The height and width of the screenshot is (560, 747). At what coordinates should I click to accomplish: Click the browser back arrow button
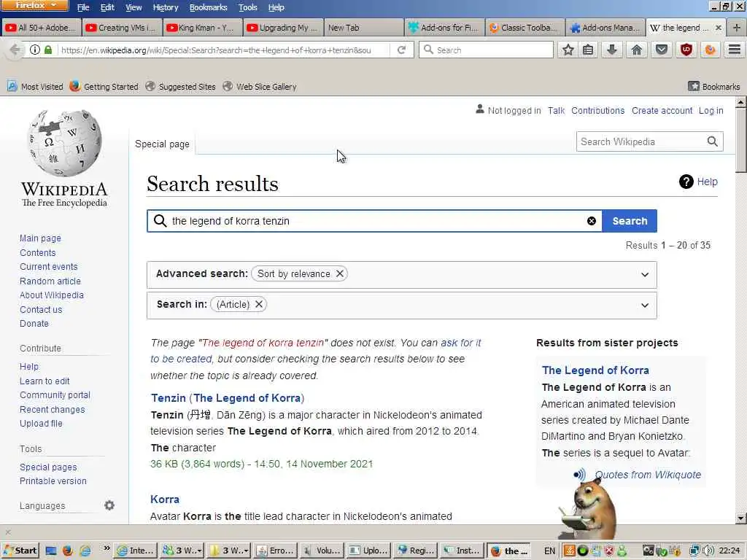15,50
